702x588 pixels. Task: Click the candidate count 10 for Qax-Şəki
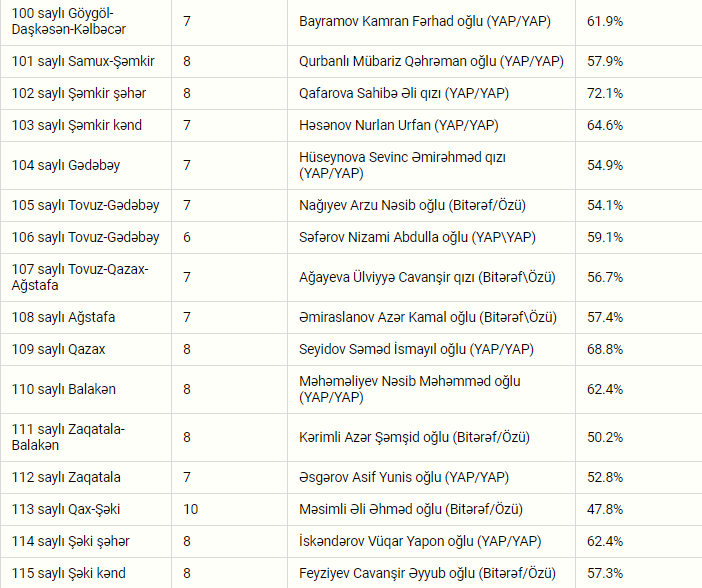tap(190, 509)
